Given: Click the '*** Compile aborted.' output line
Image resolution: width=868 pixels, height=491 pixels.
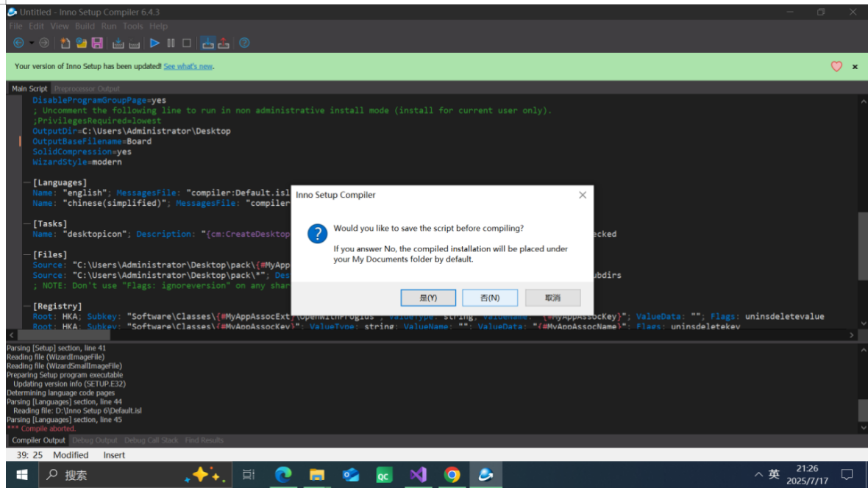Looking at the screenshot, I should (41, 429).
